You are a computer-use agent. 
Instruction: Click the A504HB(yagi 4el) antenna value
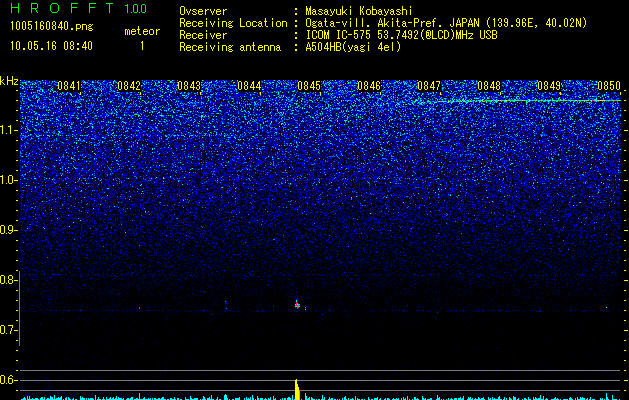(353, 47)
